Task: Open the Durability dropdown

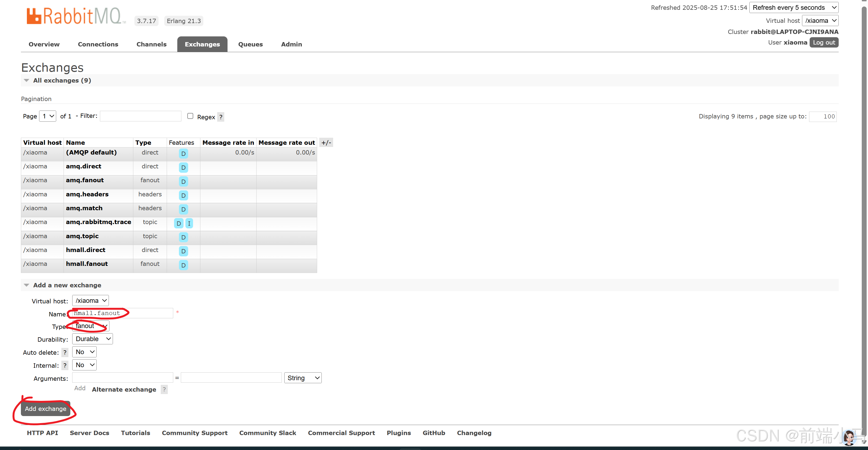Action: pyautogui.click(x=93, y=339)
